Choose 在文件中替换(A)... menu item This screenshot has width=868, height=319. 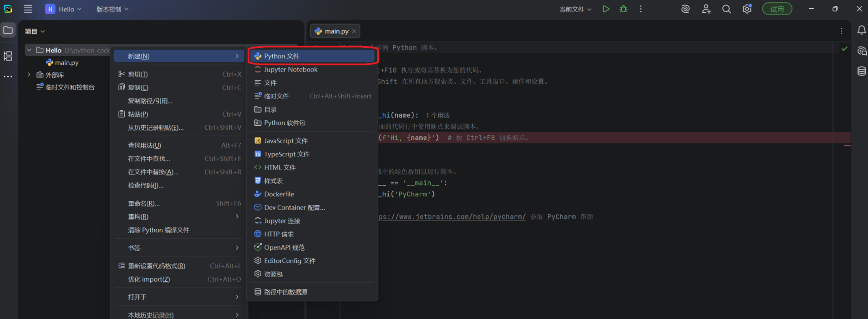tap(179, 172)
